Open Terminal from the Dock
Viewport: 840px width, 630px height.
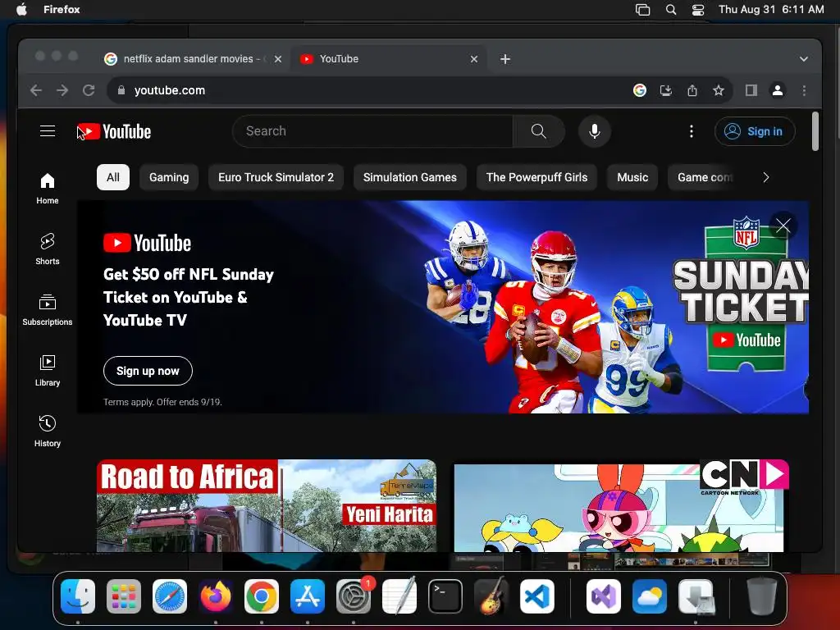pyautogui.click(x=445, y=596)
